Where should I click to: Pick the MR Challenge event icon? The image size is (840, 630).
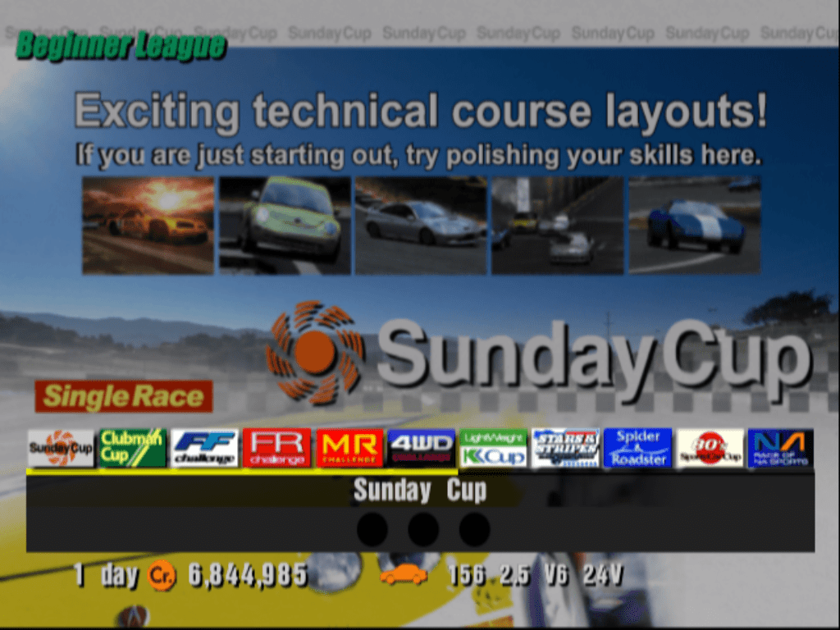[349, 448]
